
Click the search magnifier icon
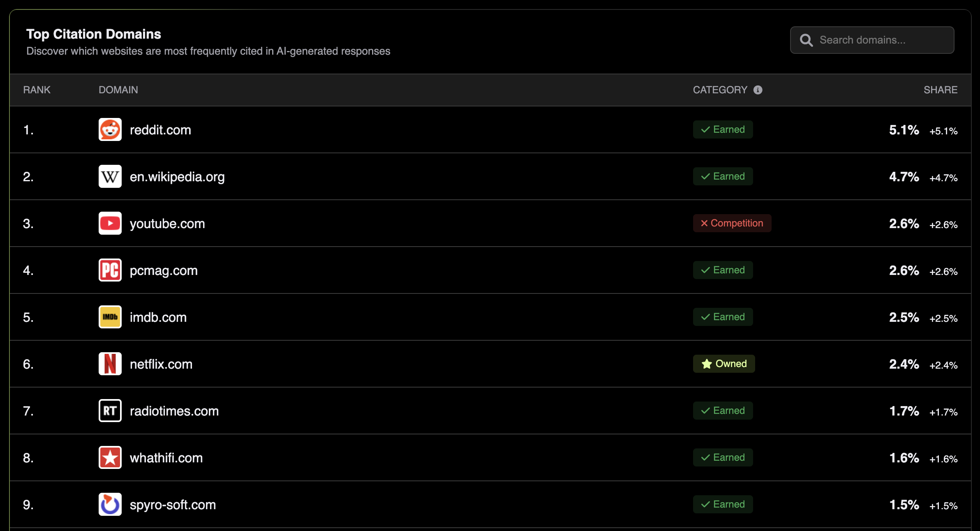pos(807,40)
